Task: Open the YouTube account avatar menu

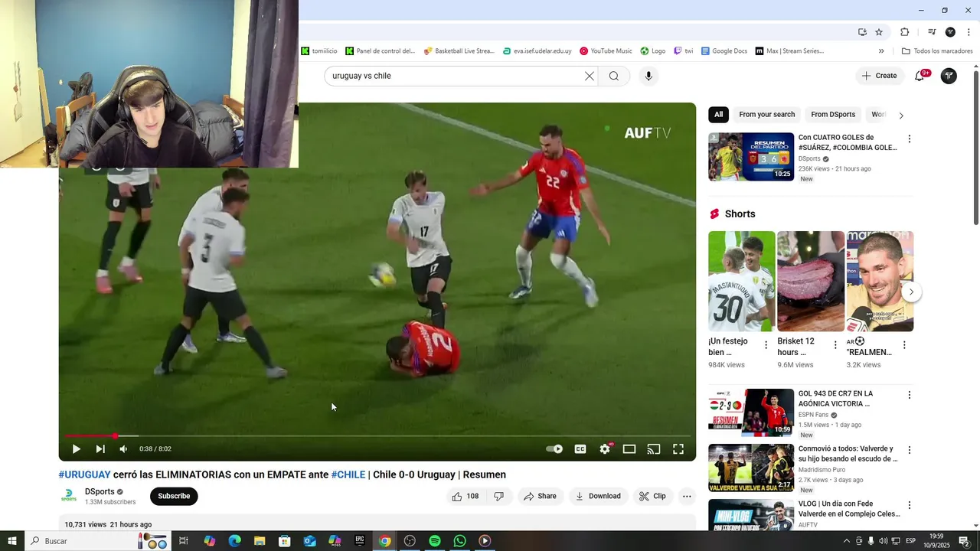Action: (949, 76)
